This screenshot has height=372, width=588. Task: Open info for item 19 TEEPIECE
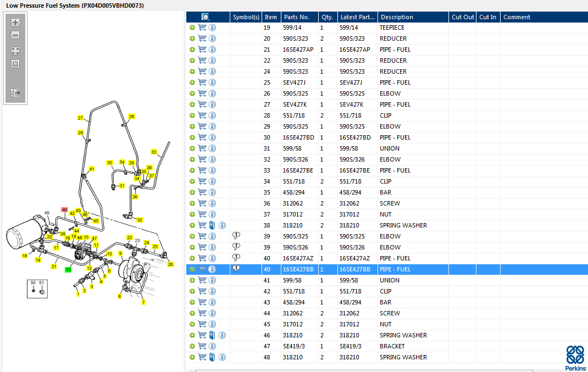[x=212, y=27]
